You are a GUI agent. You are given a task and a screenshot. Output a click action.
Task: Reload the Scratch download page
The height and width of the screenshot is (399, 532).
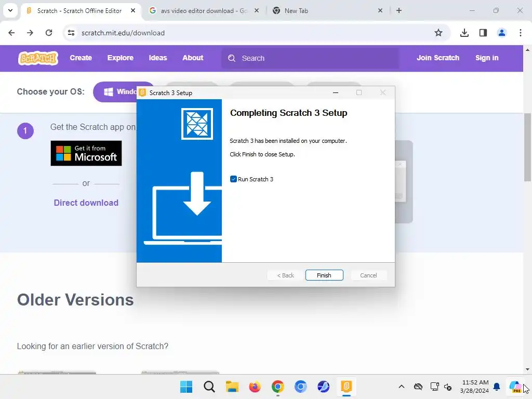49,33
